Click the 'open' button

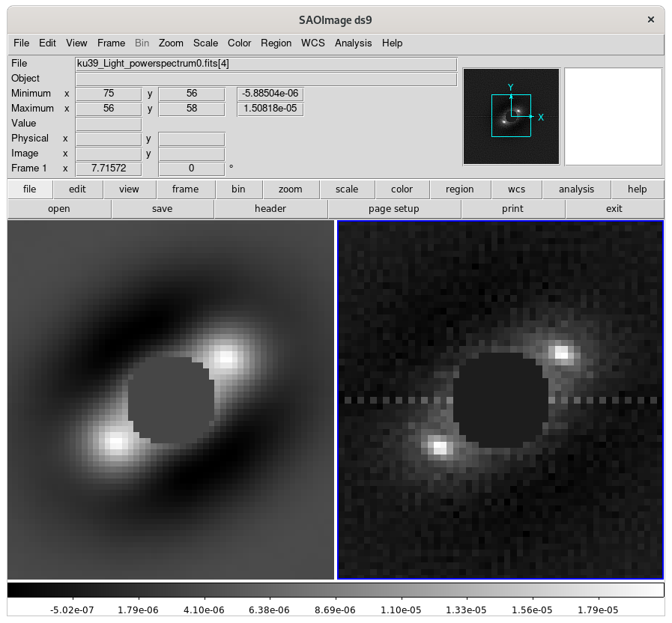coord(59,209)
